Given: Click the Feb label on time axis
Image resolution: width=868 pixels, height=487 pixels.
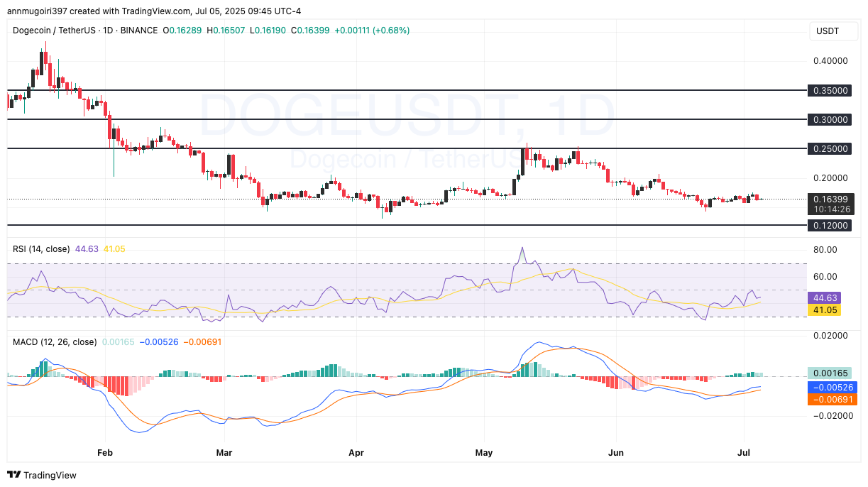Looking at the screenshot, I should click(105, 452).
